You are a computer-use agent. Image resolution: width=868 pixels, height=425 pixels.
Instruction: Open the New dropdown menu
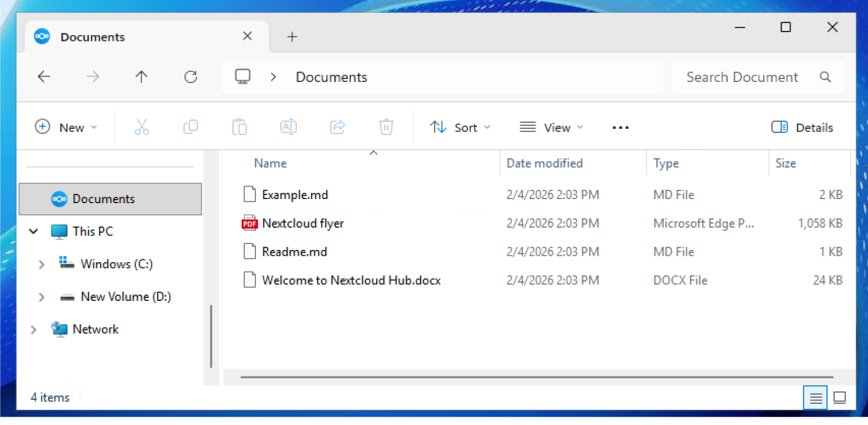click(66, 128)
